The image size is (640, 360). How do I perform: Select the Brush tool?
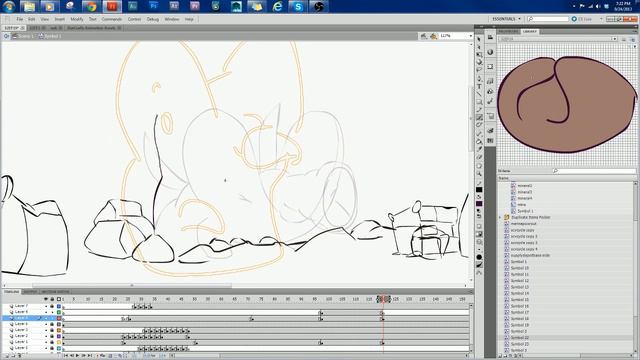pos(479,118)
